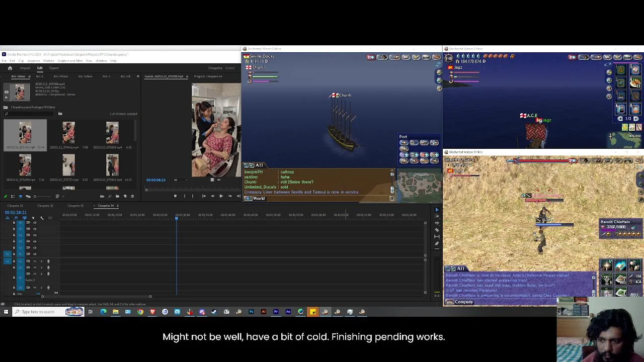Viewport: 644px width, 362px height.
Task: Select the Razor tool in timeline toolbar
Action: point(437,230)
